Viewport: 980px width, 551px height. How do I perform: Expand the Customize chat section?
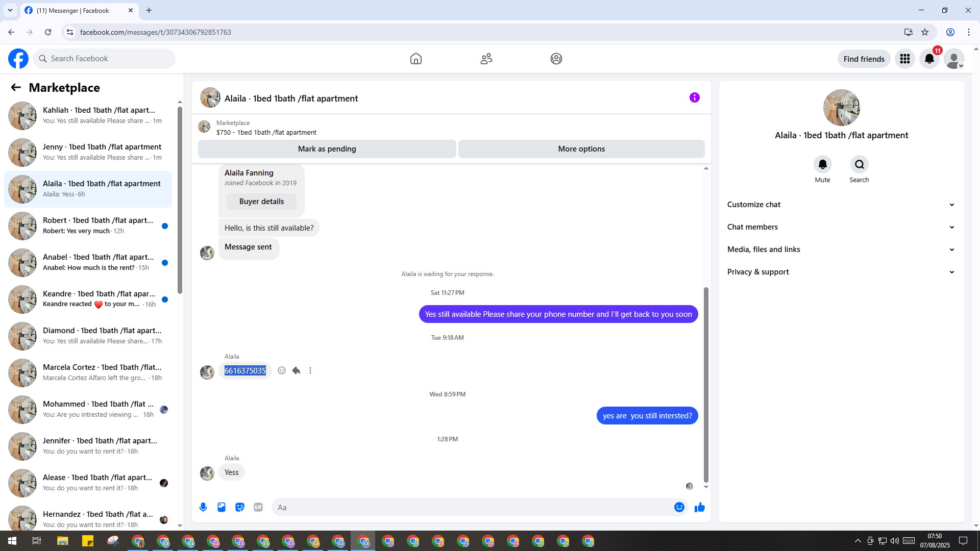841,205
